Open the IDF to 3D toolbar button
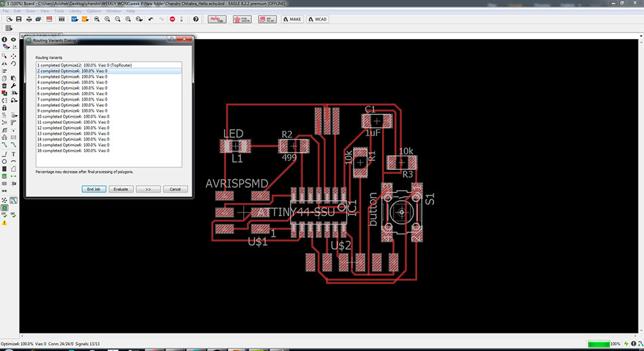644x351 pixels. [x=267, y=19]
